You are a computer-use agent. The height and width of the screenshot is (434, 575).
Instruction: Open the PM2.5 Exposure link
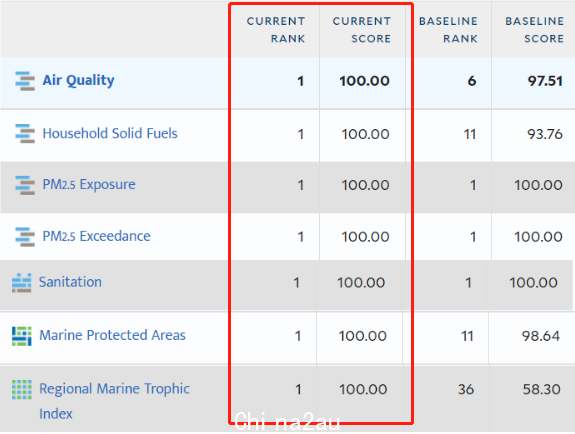pos(89,184)
